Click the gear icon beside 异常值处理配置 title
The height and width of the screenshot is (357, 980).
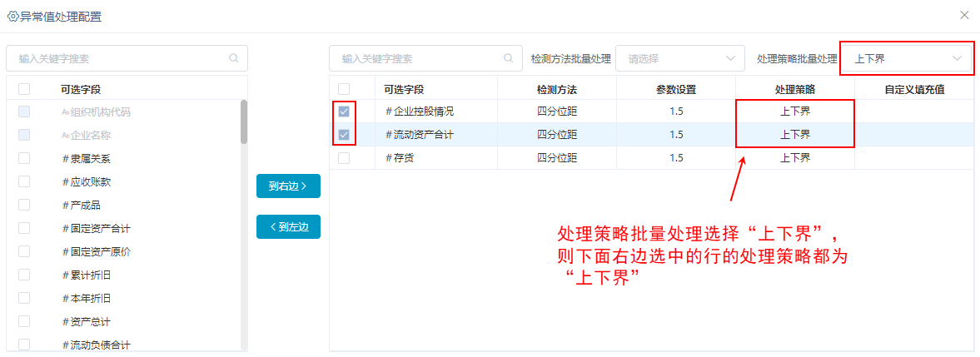[12, 17]
